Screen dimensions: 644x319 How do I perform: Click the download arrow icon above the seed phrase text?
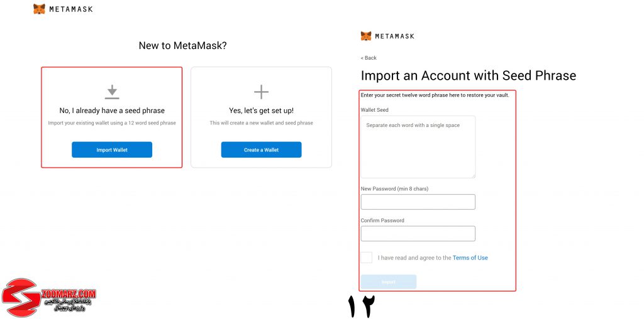click(112, 92)
